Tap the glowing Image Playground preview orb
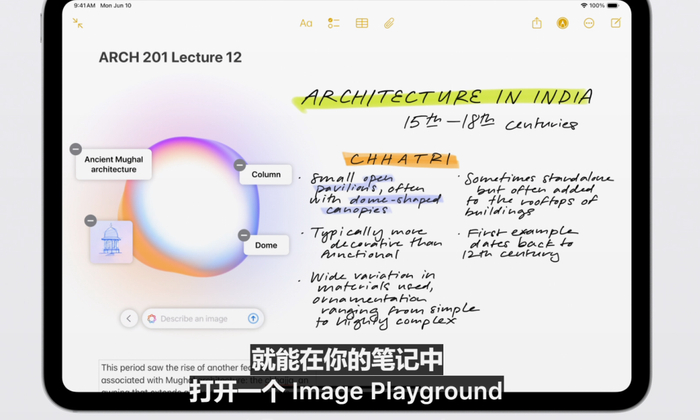The height and width of the screenshot is (420, 700). pyautogui.click(x=191, y=208)
